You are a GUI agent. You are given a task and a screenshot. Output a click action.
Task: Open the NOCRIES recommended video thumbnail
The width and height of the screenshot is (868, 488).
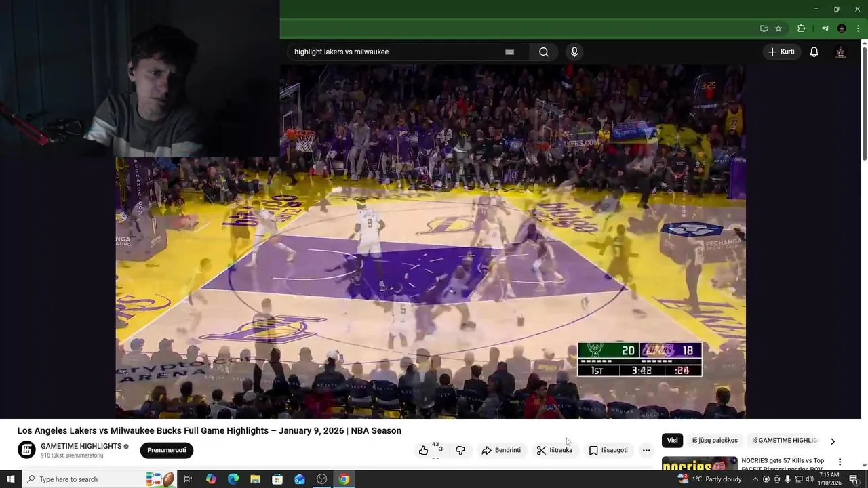coord(699,464)
